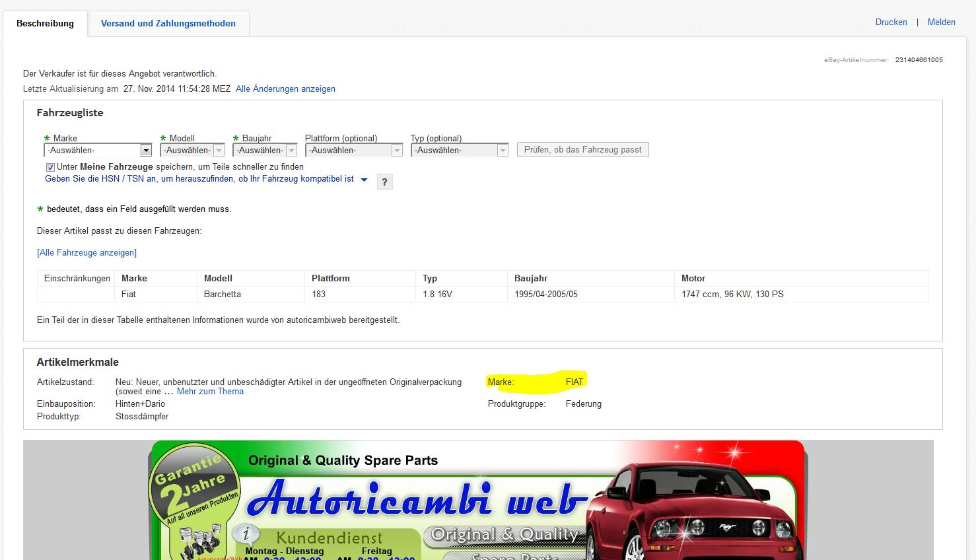Expand the HSN / TSN entry arrow
Screen dimensions: 976x560
pos(364,180)
